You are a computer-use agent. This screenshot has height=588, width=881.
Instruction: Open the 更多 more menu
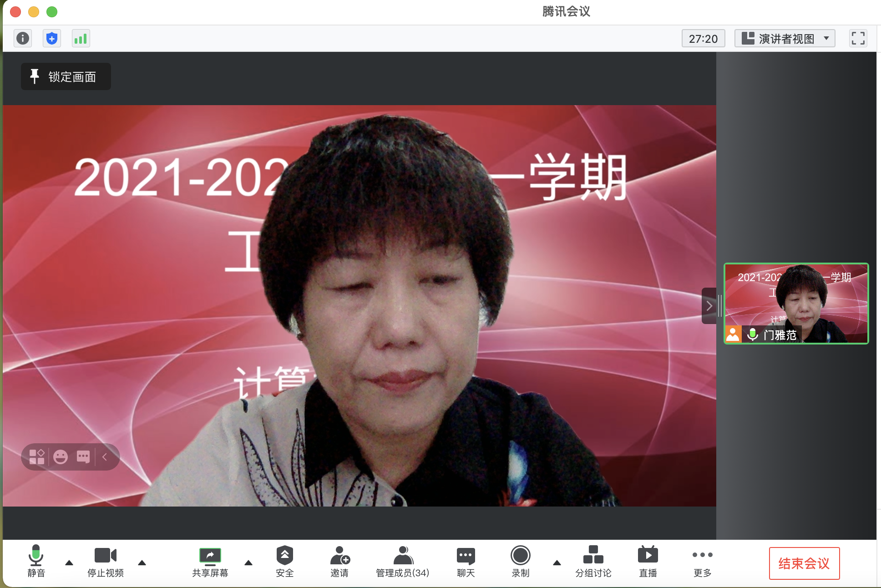point(702,561)
